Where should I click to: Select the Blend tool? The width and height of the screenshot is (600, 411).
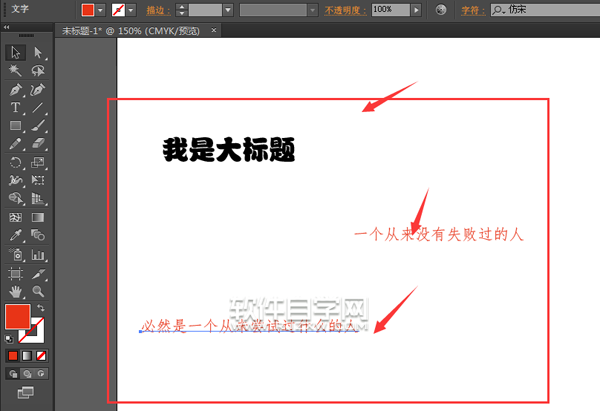(38, 235)
